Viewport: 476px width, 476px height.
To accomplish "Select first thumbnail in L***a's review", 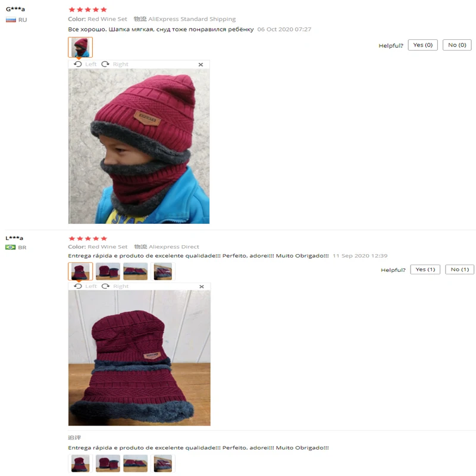I will (80, 271).
